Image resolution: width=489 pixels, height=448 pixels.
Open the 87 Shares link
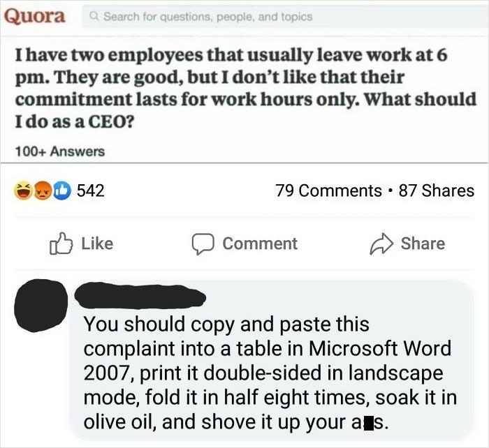click(437, 191)
